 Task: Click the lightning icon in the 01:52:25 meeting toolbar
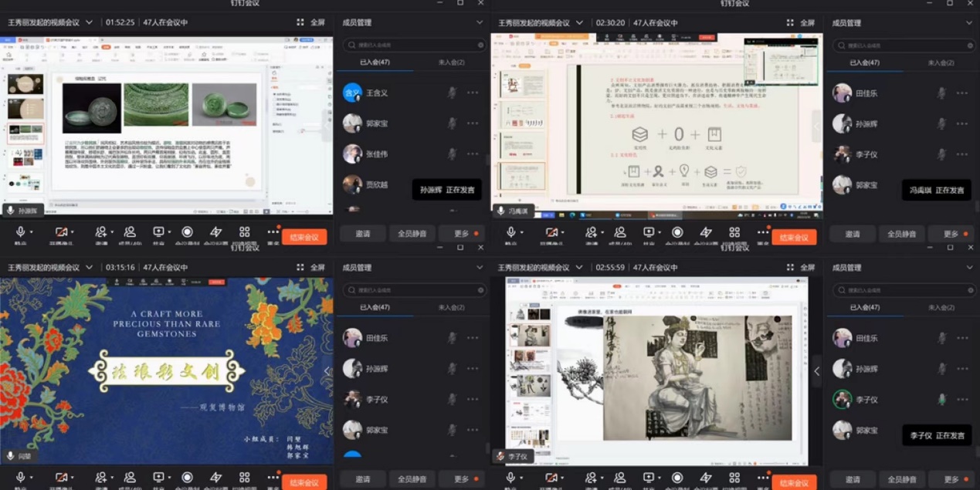(x=215, y=231)
